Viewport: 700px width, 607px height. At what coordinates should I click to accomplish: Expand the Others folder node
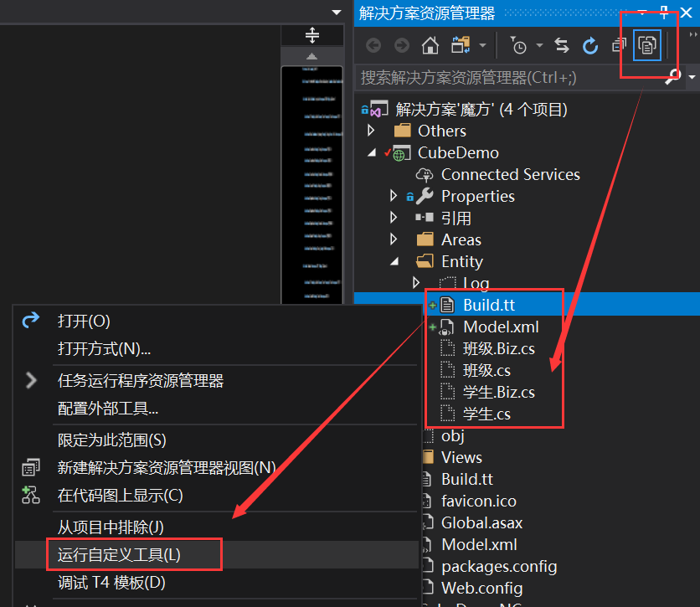[x=372, y=131]
